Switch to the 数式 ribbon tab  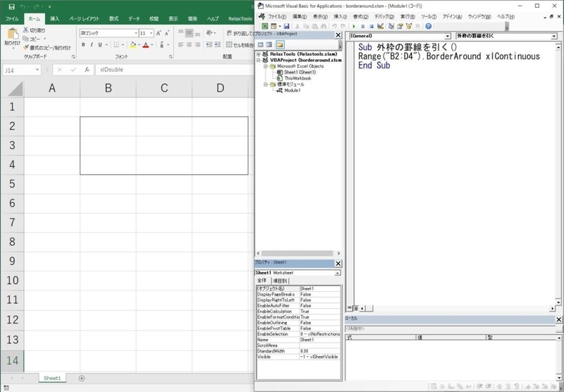pyautogui.click(x=114, y=19)
